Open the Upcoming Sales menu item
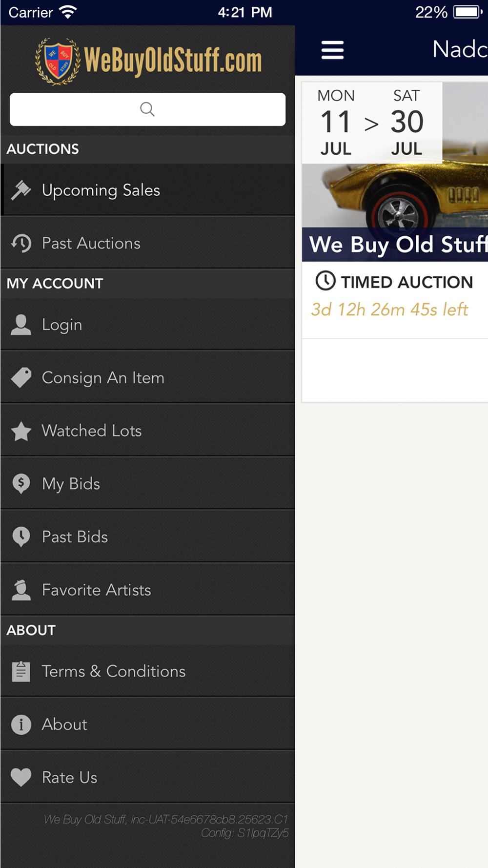 click(x=101, y=190)
